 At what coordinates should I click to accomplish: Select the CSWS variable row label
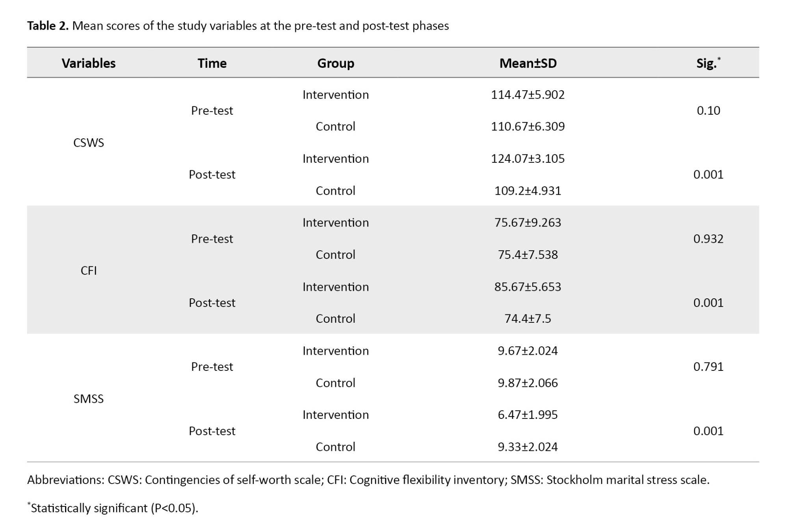tap(89, 143)
